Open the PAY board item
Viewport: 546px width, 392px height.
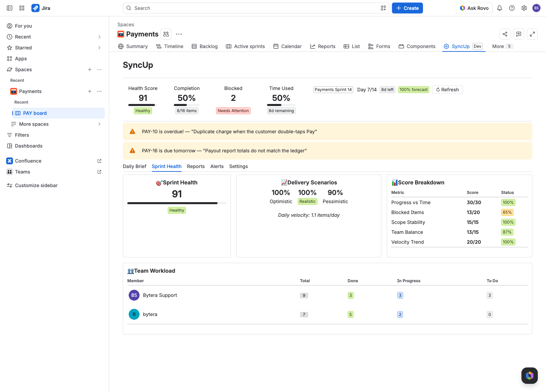pos(58,113)
